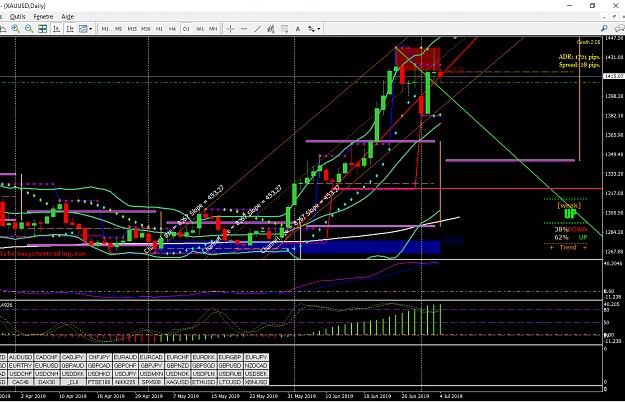Open the Fenetre menu

coord(43,16)
